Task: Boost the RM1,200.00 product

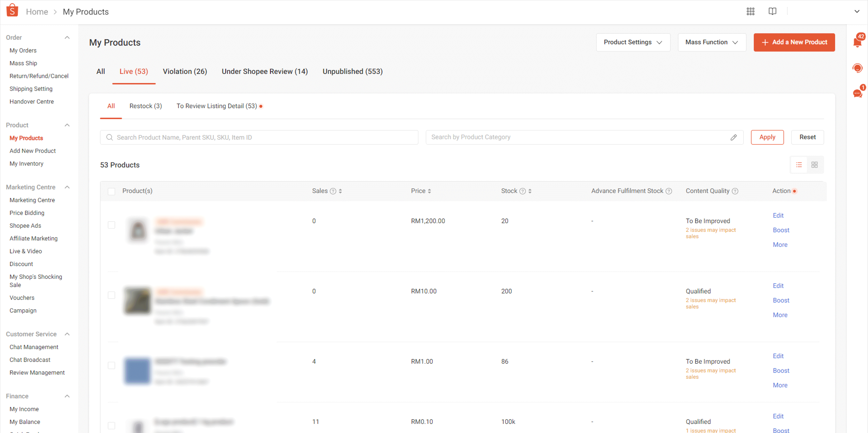Action: (x=781, y=230)
